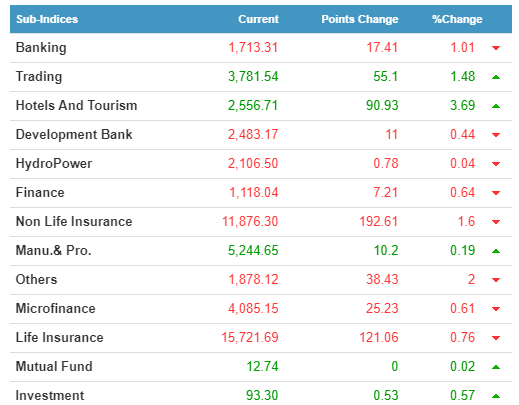Click the green up arrow for Mutual Fund
Screen dimensions: 519x405
point(496,367)
